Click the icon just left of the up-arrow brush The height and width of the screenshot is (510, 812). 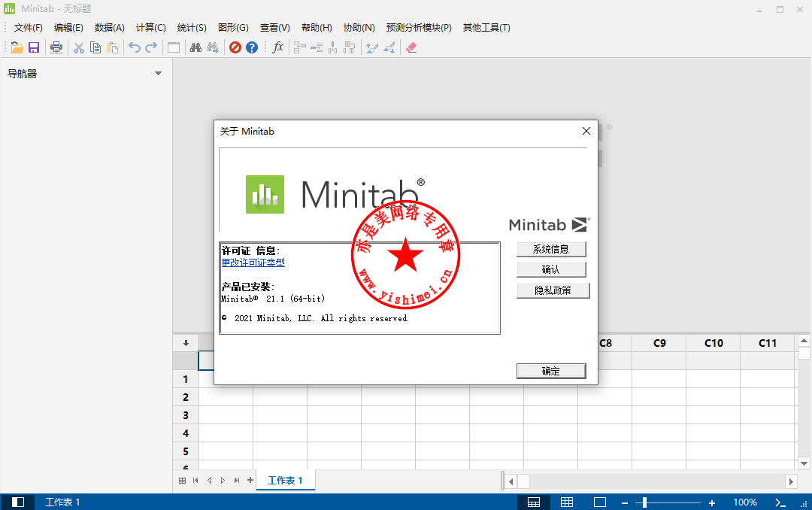[x=350, y=47]
